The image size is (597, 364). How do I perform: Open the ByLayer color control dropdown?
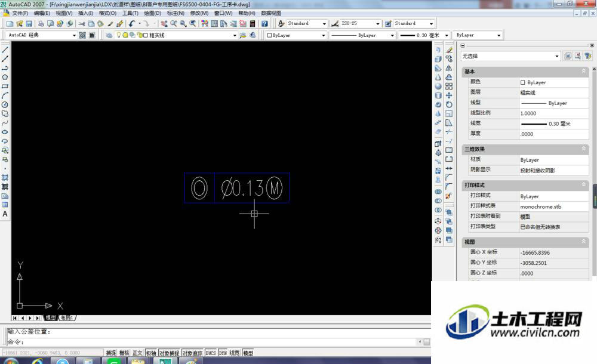(324, 35)
